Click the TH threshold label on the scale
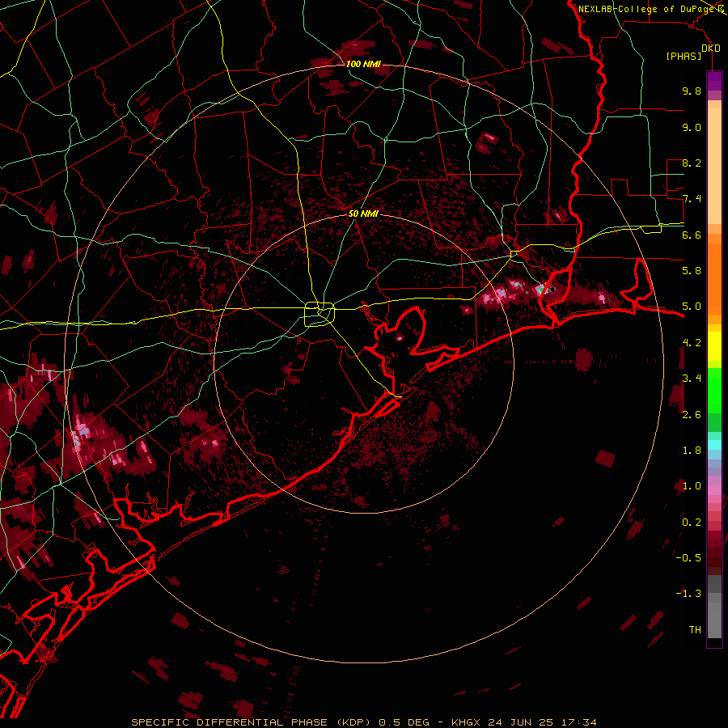 [x=695, y=630]
